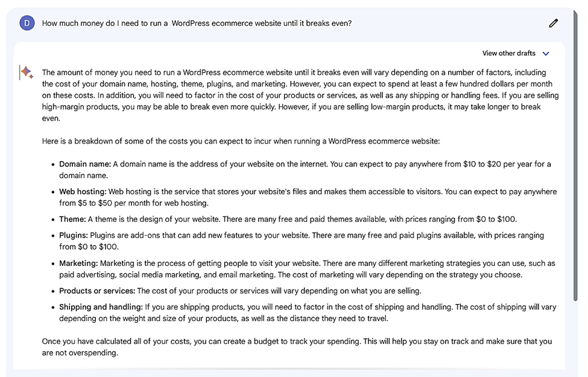This screenshot has width=588, height=377.
Task: Click the bold Theme heading
Action: pos(72,220)
